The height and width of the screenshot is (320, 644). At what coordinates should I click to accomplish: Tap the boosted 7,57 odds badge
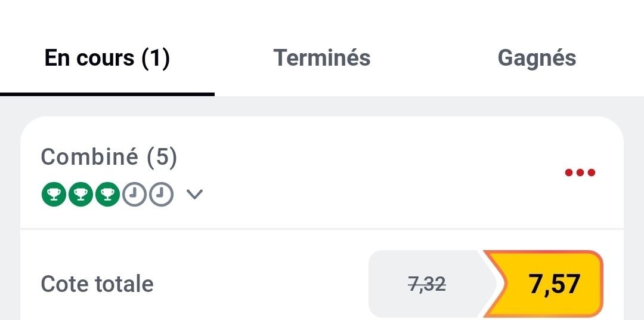[x=553, y=284]
